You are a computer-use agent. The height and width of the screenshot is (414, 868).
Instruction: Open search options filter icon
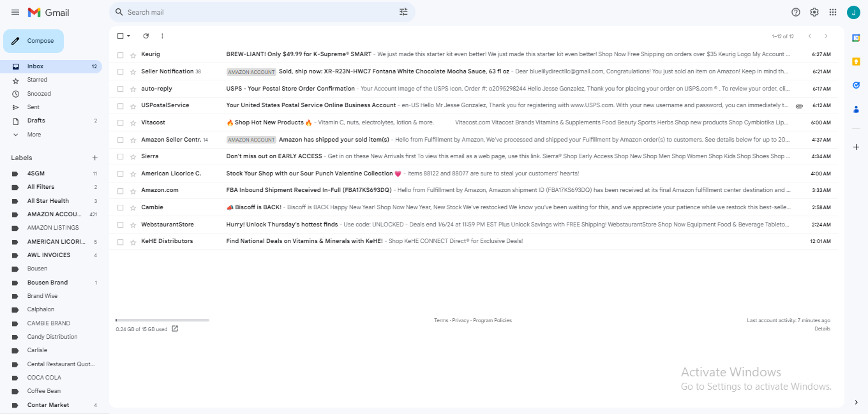[403, 12]
